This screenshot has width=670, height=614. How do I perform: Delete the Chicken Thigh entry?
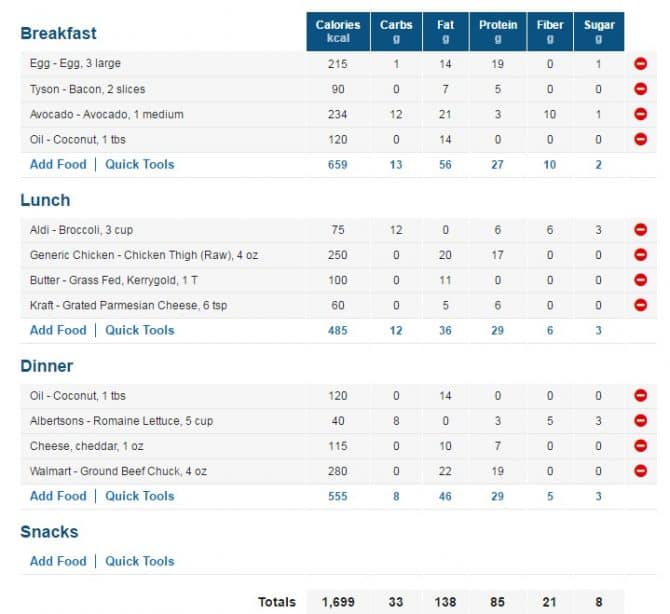[640, 255]
